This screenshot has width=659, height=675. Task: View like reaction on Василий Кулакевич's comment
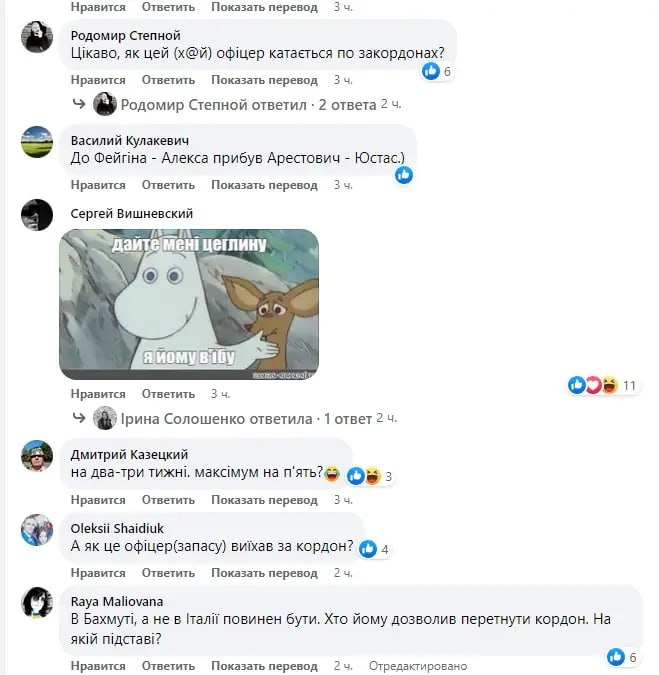pos(404,175)
